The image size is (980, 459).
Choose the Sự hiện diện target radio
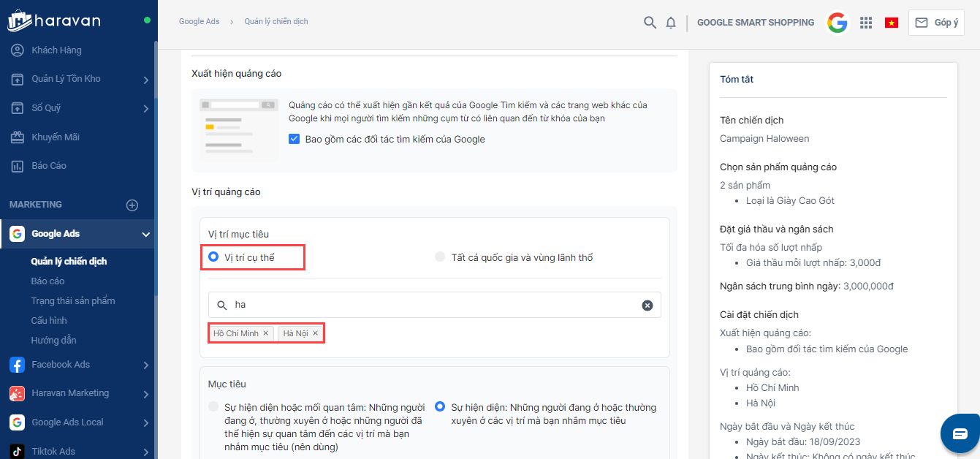point(440,406)
